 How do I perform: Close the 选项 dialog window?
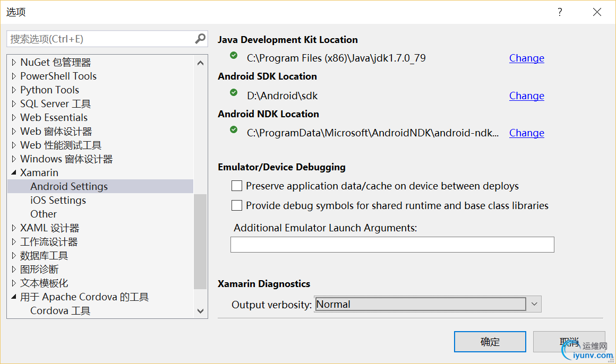[597, 12]
